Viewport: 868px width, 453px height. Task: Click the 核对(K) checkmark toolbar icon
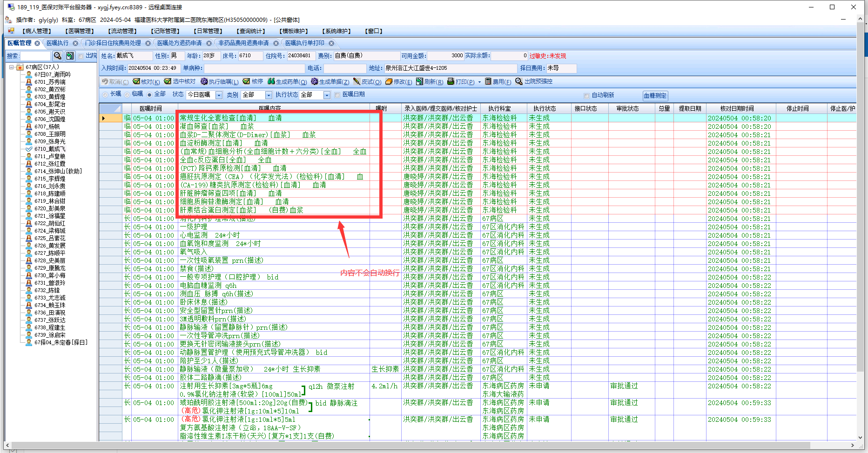coord(136,81)
